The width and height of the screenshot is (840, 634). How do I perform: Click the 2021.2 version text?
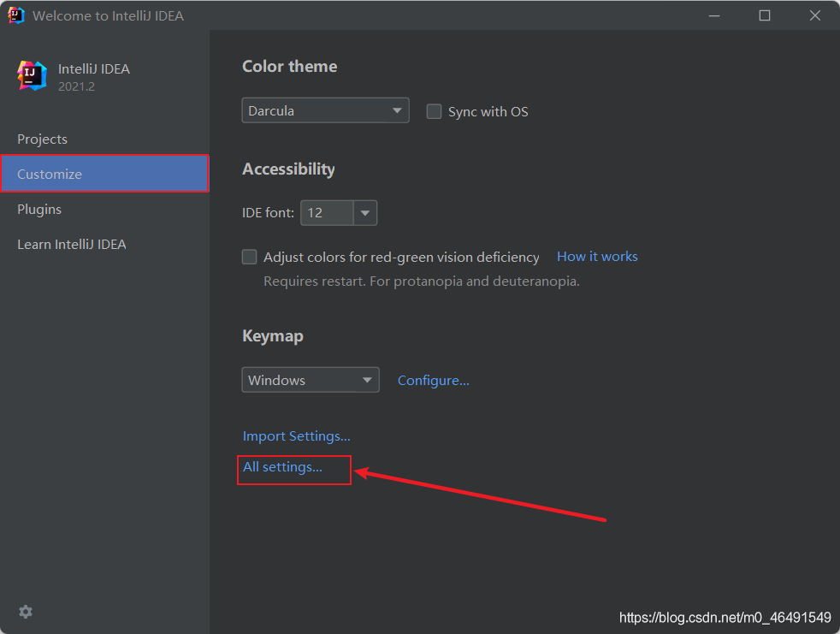point(77,86)
